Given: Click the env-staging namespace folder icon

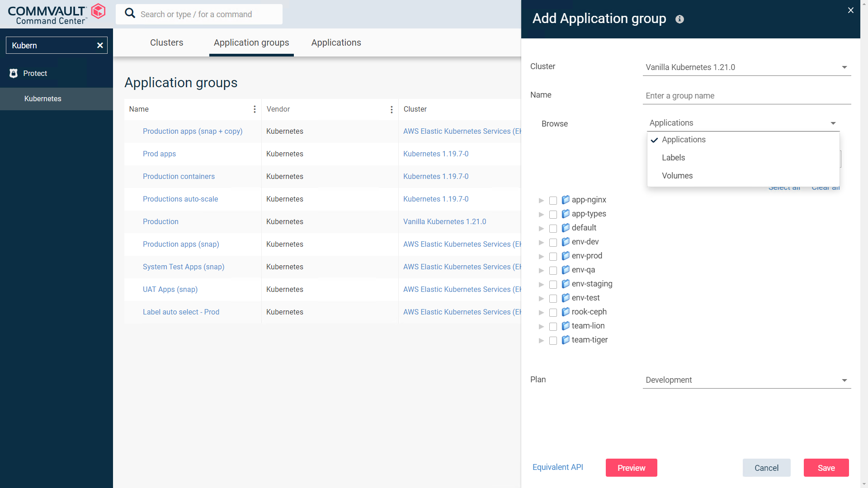Looking at the screenshot, I should [565, 284].
